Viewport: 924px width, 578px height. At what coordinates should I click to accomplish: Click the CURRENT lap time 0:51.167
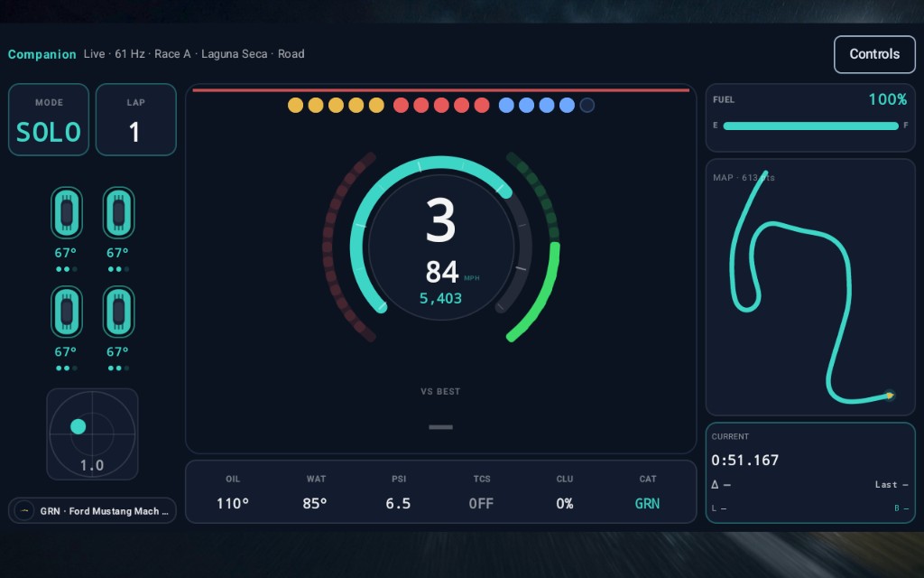click(744, 460)
